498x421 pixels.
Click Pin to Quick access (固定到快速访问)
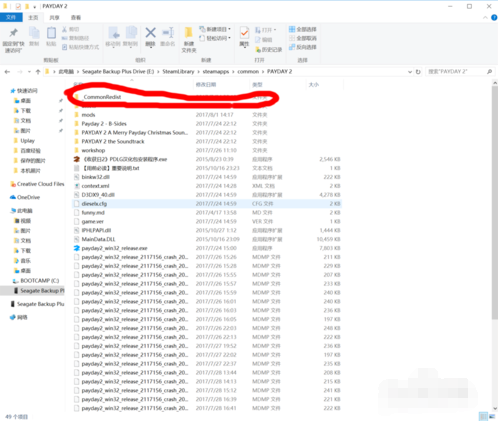(x=13, y=40)
